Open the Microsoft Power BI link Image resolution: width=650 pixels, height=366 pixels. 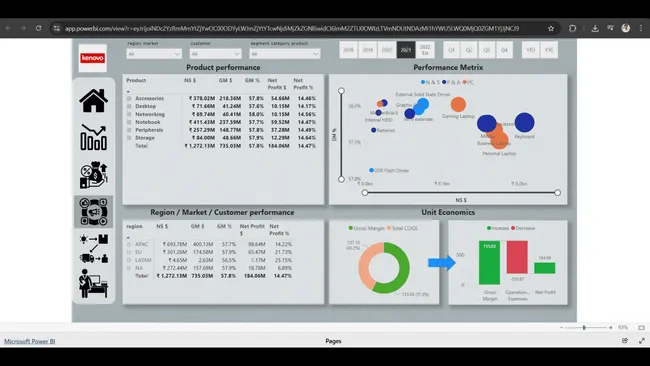[29, 341]
